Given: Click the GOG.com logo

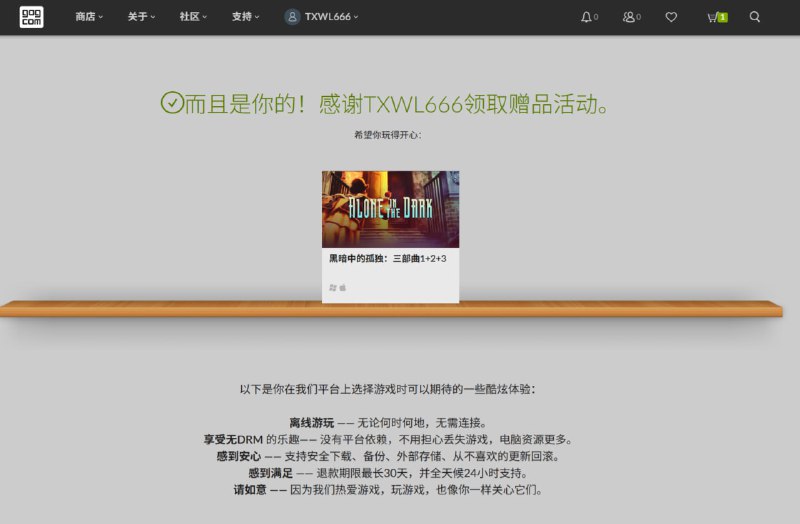Looking at the screenshot, I should (31, 17).
